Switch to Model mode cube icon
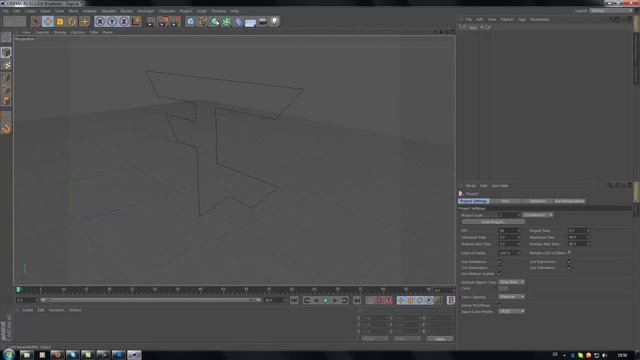640x360 pixels. [x=6, y=52]
